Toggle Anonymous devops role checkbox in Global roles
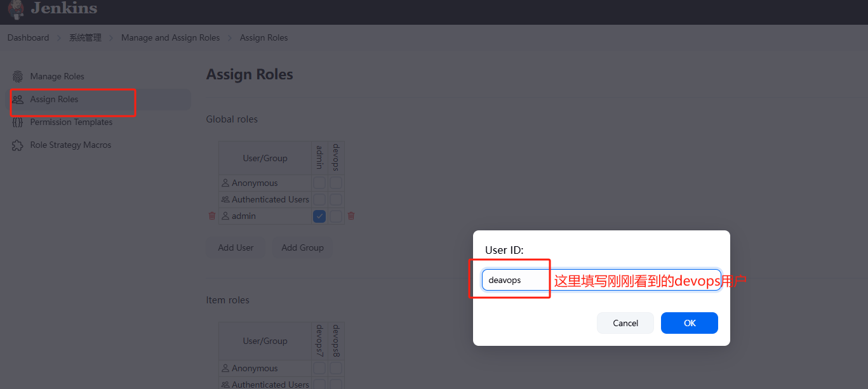This screenshot has height=389, width=868. pyautogui.click(x=336, y=183)
